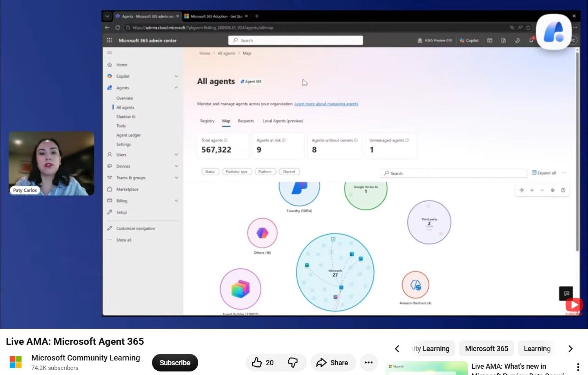
Task: Dislike the video with thumbs down
Action: pos(293,363)
